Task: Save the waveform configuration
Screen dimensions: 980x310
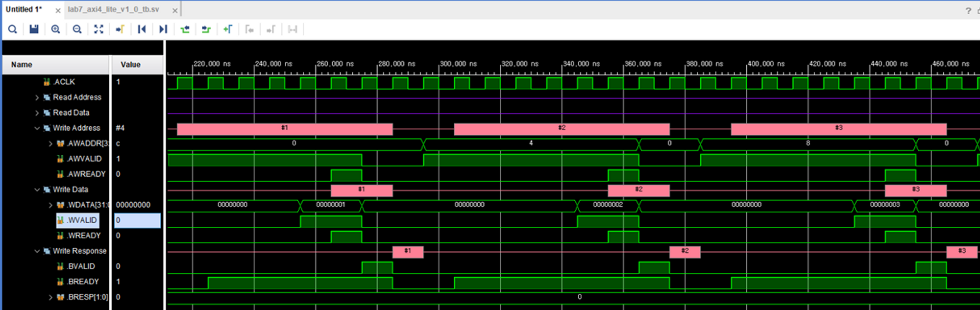Action: (34, 29)
